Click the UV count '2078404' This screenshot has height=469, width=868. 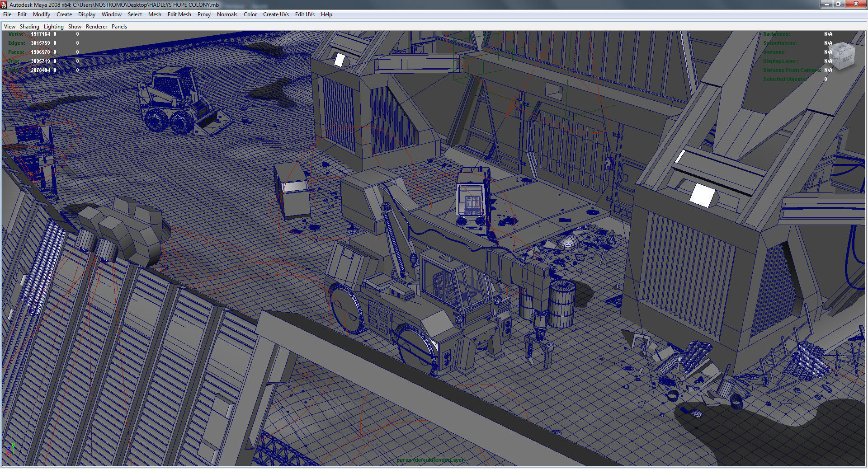pyautogui.click(x=40, y=70)
